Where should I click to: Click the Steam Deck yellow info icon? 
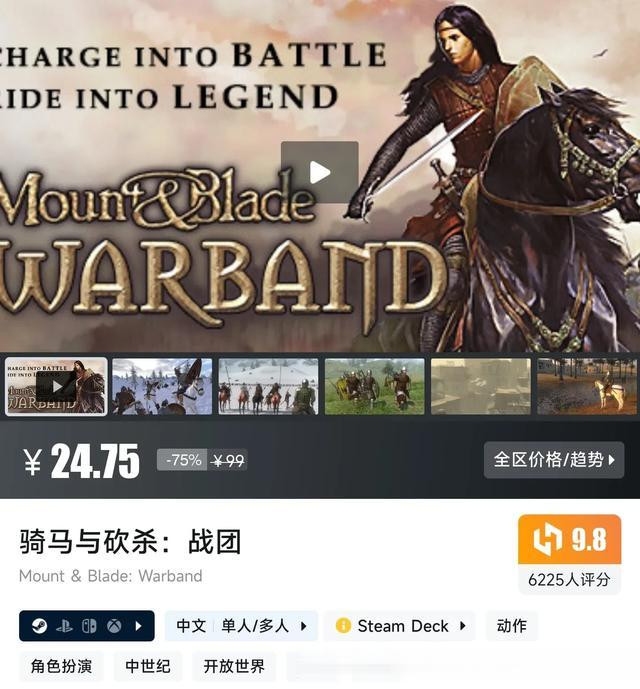[343, 625]
